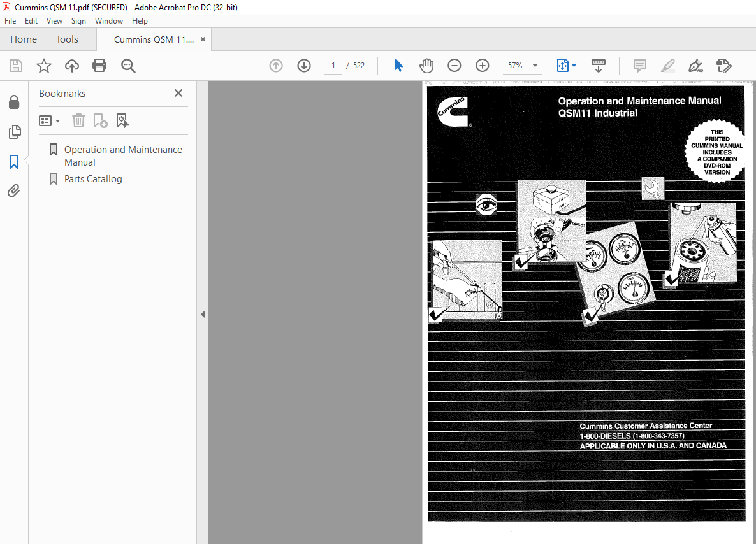
Task: Choose the arrow Selection tool
Action: point(398,66)
